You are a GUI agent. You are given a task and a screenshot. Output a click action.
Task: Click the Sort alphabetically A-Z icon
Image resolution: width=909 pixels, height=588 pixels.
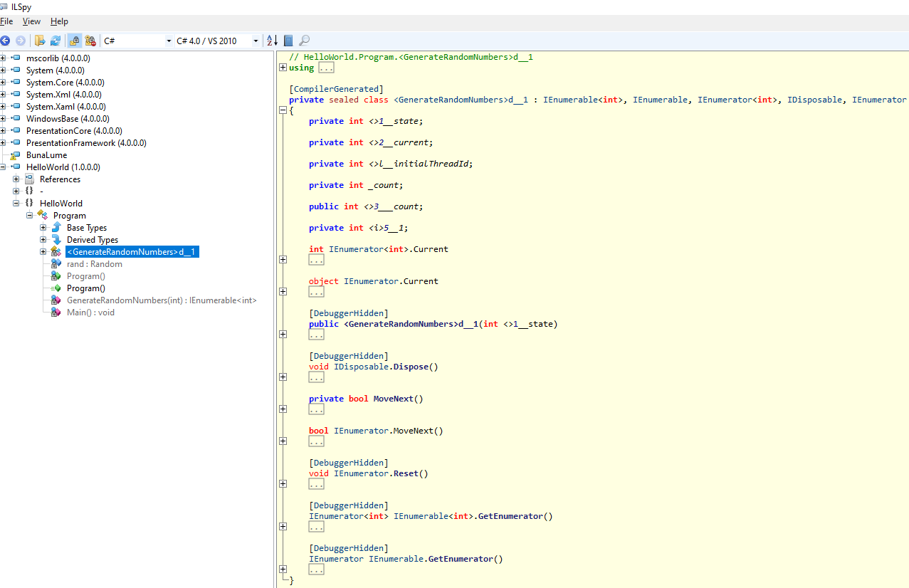pyautogui.click(x=271, y=41)
